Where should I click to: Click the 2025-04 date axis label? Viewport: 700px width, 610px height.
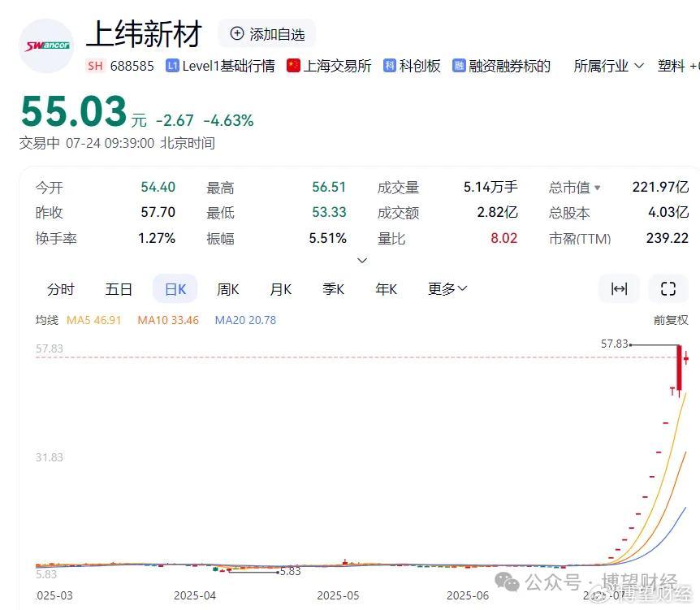pyautogui.click(x=195, y=595)
